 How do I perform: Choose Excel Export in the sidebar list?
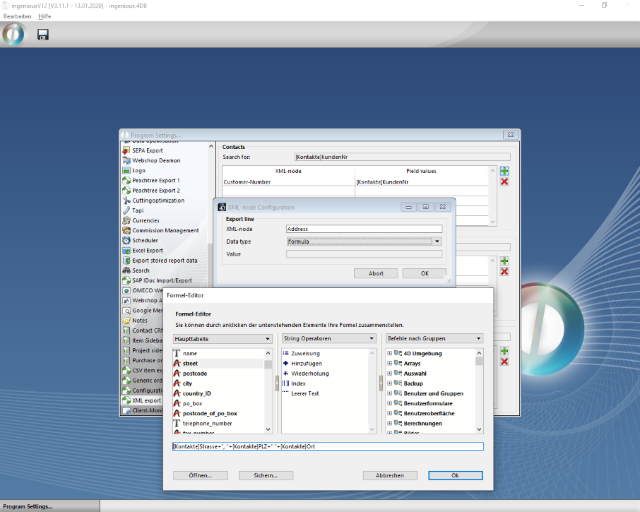pyautogui.click(x=149, y=250)
